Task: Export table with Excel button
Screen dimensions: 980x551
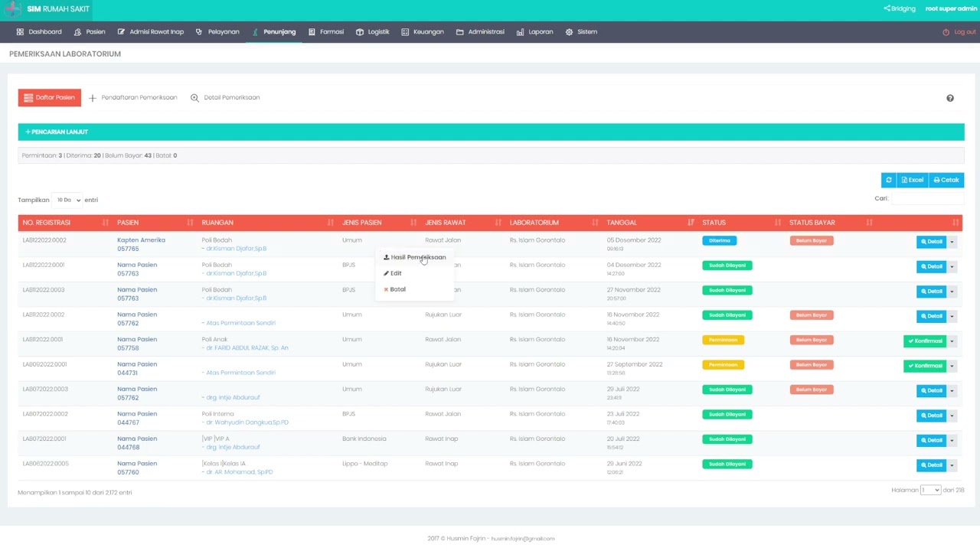Action: [x=912, y=180]
